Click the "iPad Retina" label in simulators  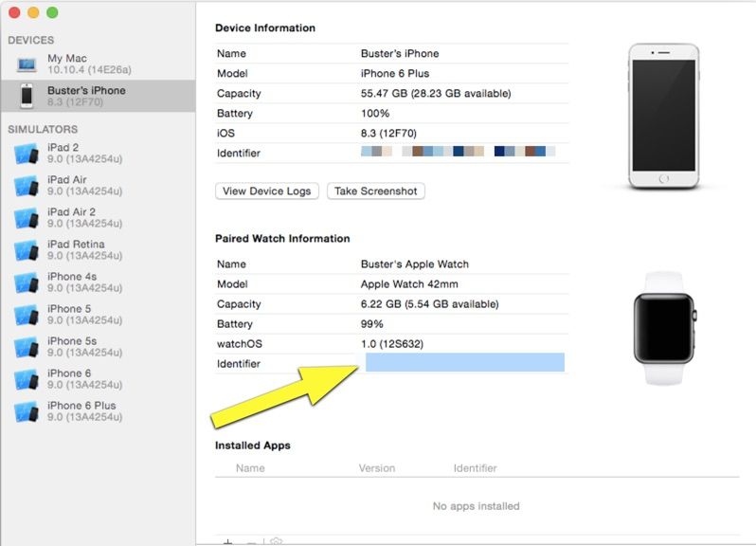[x=76, y=244]
